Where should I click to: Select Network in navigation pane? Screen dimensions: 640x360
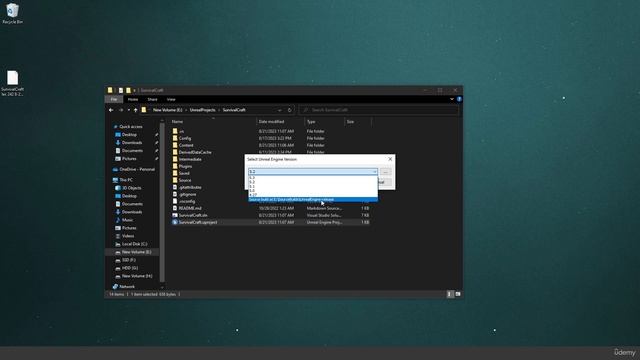click(127, 287)
